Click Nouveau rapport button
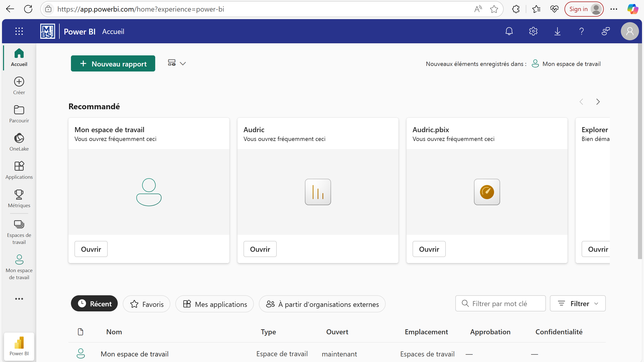Image resolution: width=644 pixels, height=362 pixels. [113, 63]
